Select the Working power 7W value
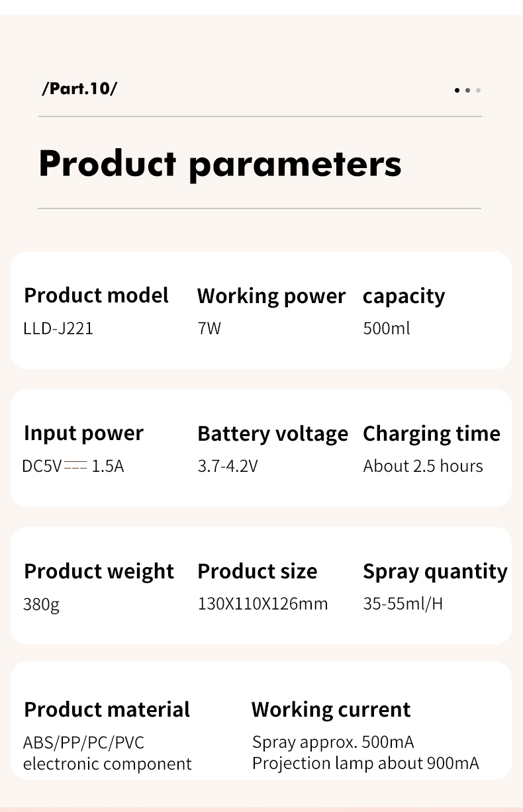523x812 pixels. pos(209,328)
